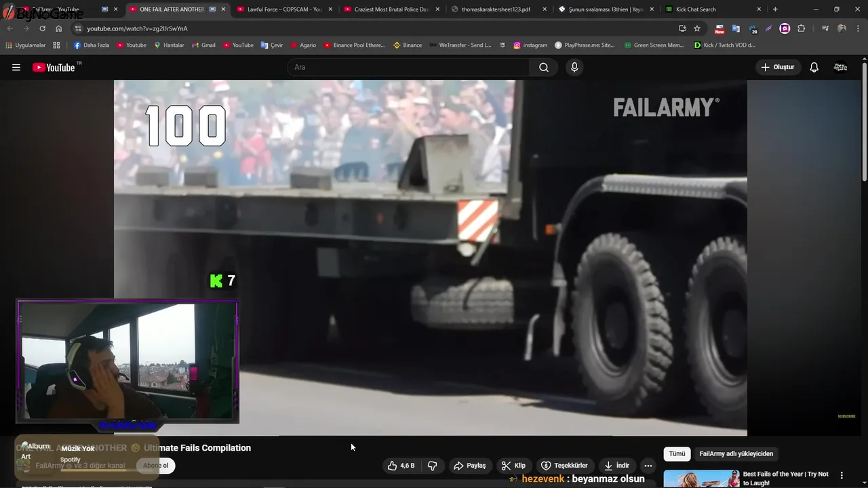The image size is (868, 488).
Task: Open the YouTube hamburger guide menu
Action: 16,67
